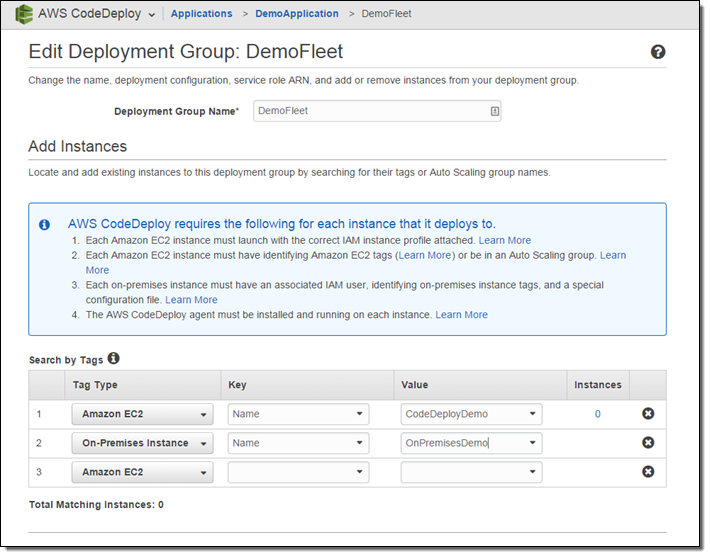Click the info icon in the blue notice box

point(44,225)
